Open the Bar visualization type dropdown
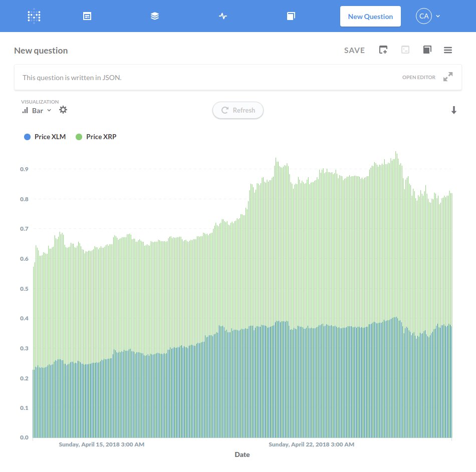The width and height of the screenshot is (476, 472). (37, 111)
